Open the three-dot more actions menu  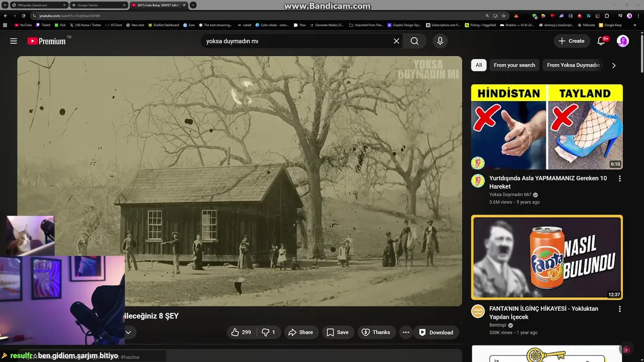[406, 332]
